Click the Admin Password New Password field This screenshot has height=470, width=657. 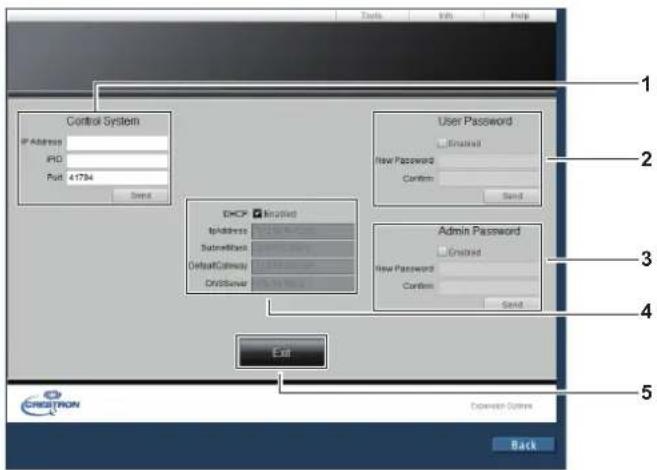pos(489,269)
